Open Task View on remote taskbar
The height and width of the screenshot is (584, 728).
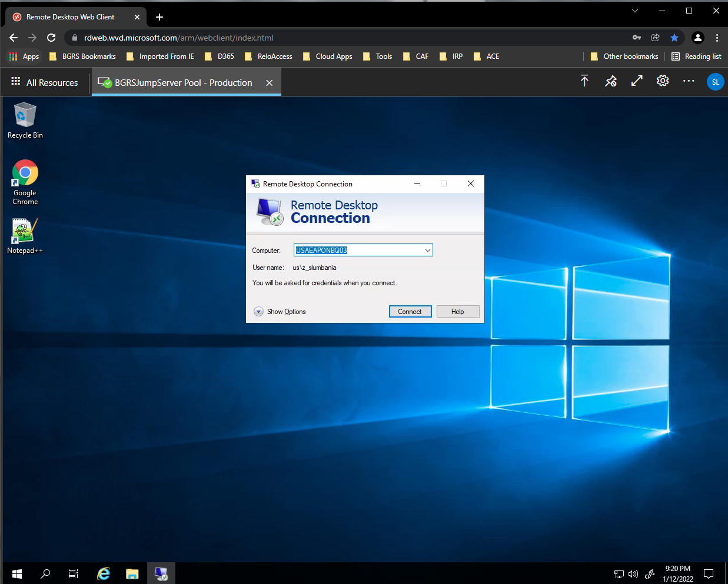[74, 573]
